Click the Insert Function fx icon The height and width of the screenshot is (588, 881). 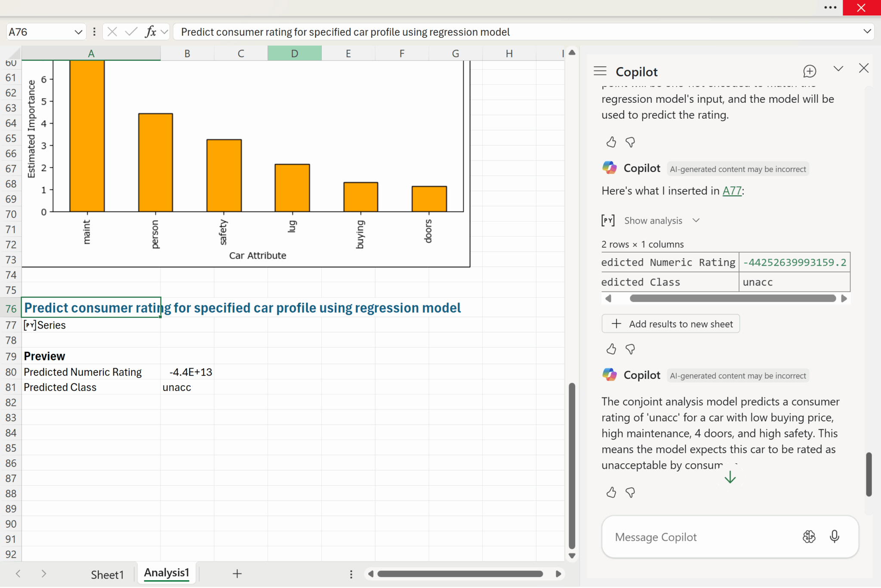[150, 32]
